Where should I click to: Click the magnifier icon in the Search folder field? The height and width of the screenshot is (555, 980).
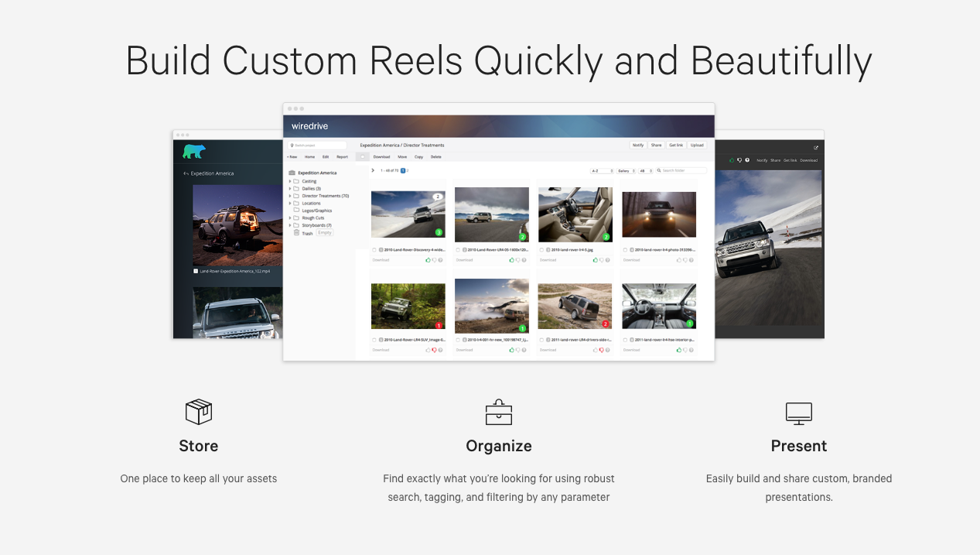point(660,170)
